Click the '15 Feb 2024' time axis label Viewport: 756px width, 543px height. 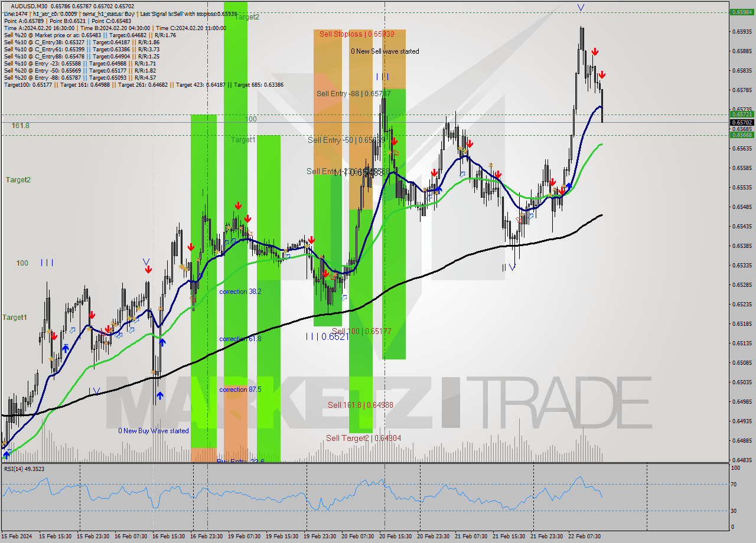click(x=17, y=537)
